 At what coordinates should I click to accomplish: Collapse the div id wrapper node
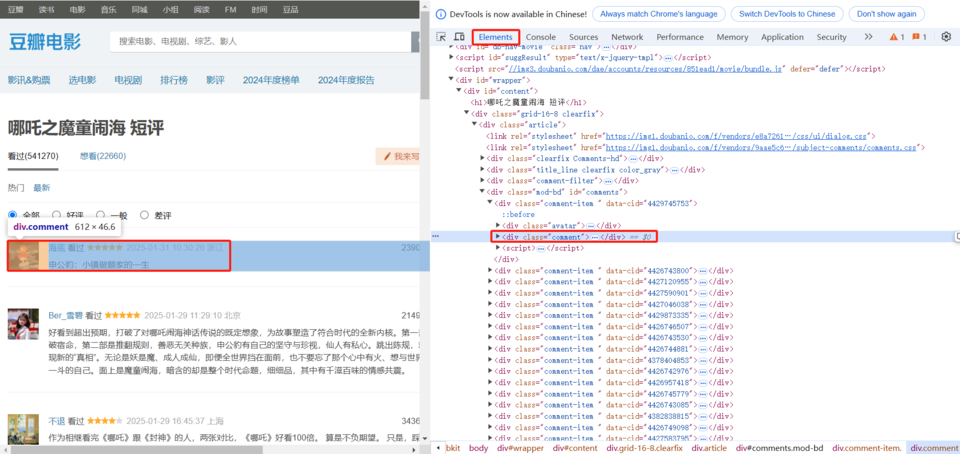click(x=452, y=80)
